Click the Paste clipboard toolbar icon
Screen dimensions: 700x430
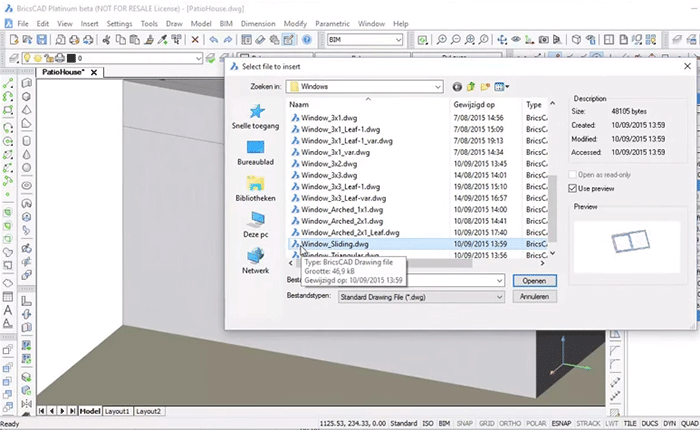click(134, 40)
